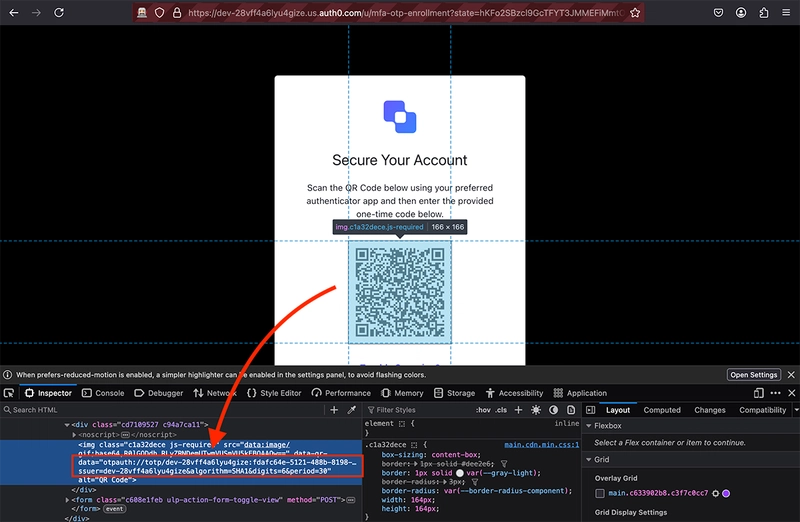Click the gray-light border color swatch
This screenshot has width=800, height=522.
click(460, 473)
